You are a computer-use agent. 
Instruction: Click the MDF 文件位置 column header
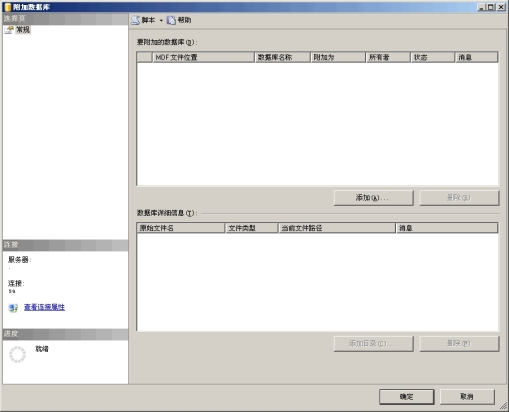(203, 57)
